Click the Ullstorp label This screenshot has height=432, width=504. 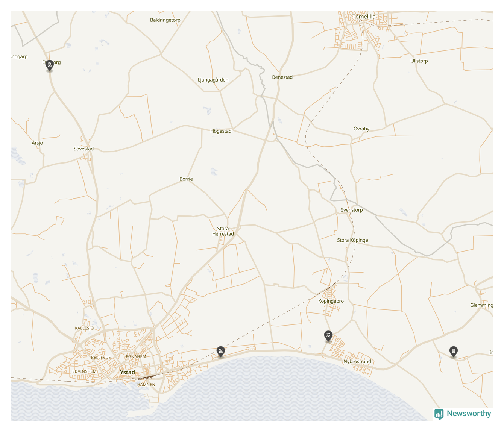tap(419, 61)
